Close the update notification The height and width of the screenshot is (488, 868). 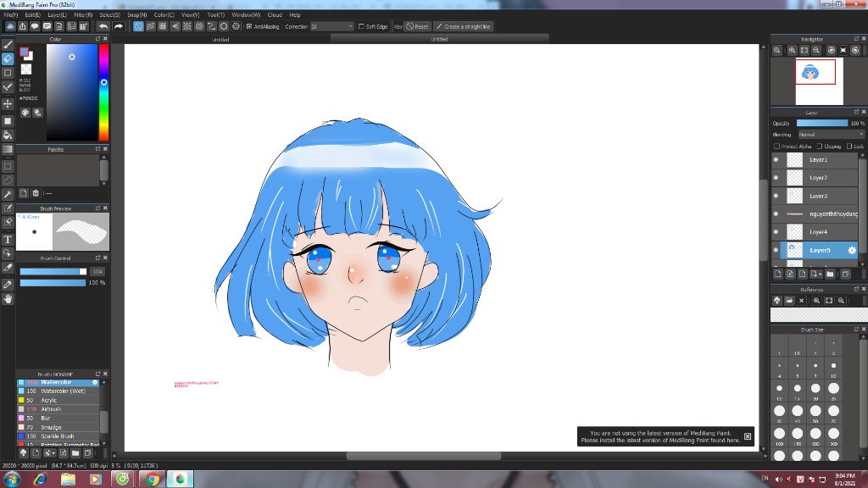point(748,436)
